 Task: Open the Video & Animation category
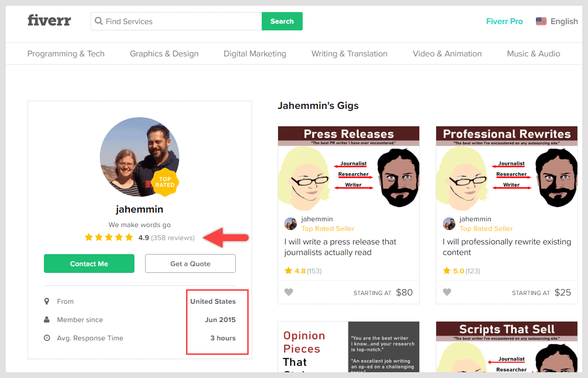[447, 54]
